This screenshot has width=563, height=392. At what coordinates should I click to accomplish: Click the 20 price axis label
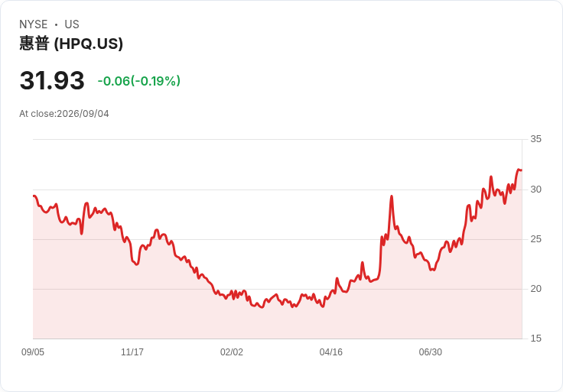coord(535,289)
